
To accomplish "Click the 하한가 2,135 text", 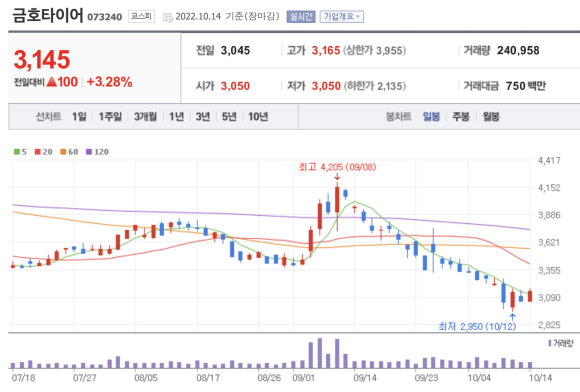I will click(x=375, y=86).
